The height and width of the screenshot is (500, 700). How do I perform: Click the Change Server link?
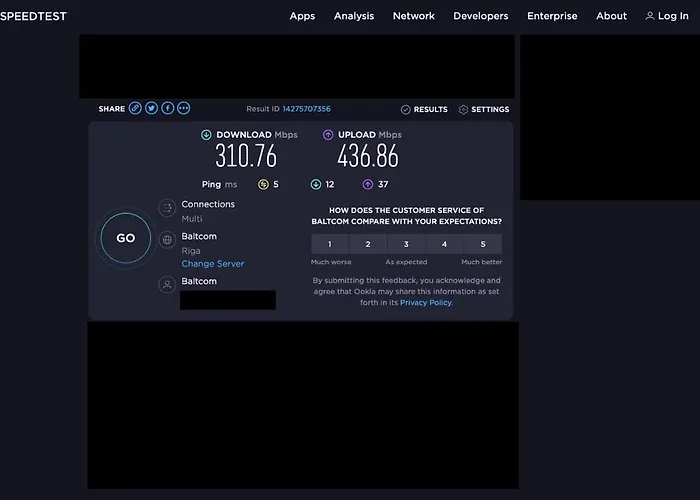pos(212,264)
